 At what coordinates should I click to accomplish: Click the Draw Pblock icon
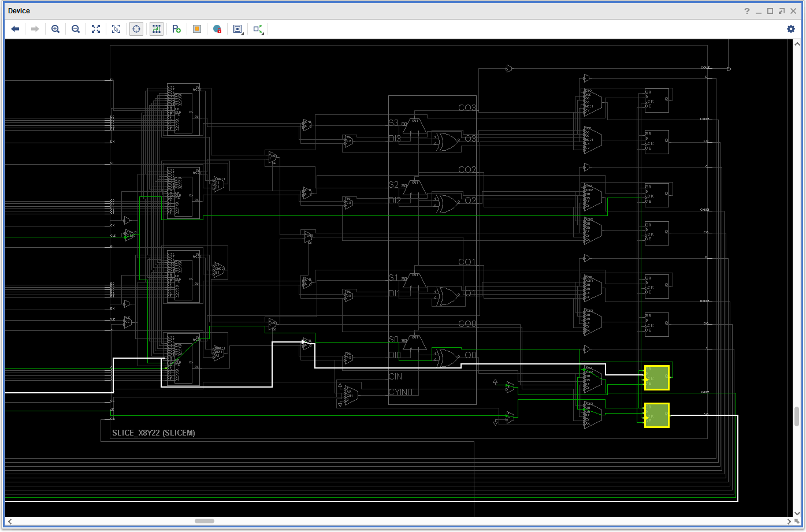[x=177, y=29]
